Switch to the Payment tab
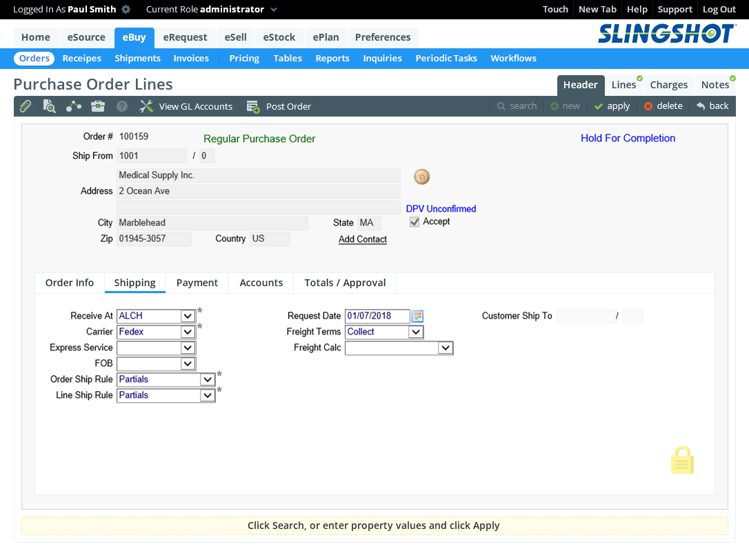Image resolution: width=749 pixels, height=560 pixels. pos(197,283)
